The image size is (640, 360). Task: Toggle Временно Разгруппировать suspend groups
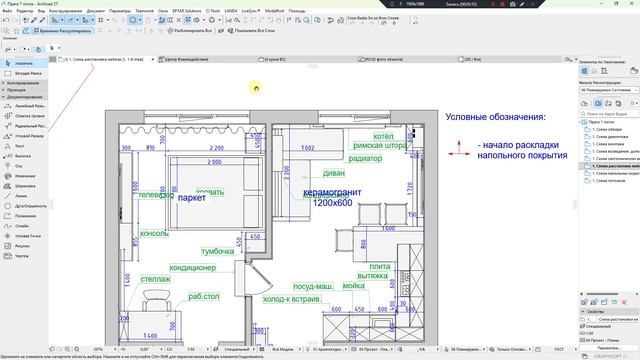pyautogui.click(x=62, y=31)
